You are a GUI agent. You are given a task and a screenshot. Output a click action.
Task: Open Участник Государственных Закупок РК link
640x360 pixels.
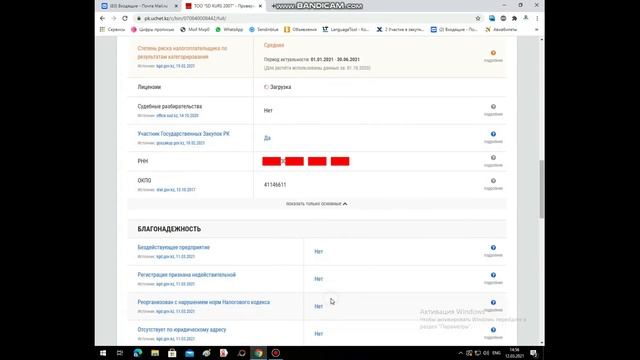183,134
